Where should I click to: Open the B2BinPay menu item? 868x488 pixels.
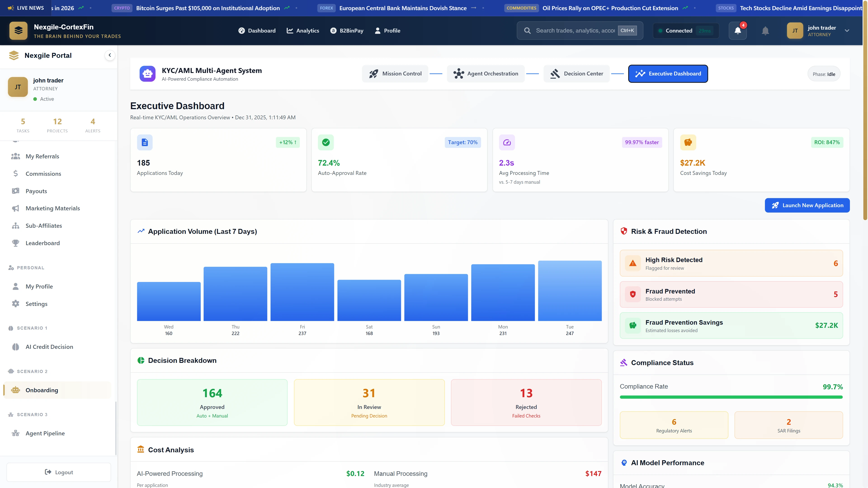[347, 30]
